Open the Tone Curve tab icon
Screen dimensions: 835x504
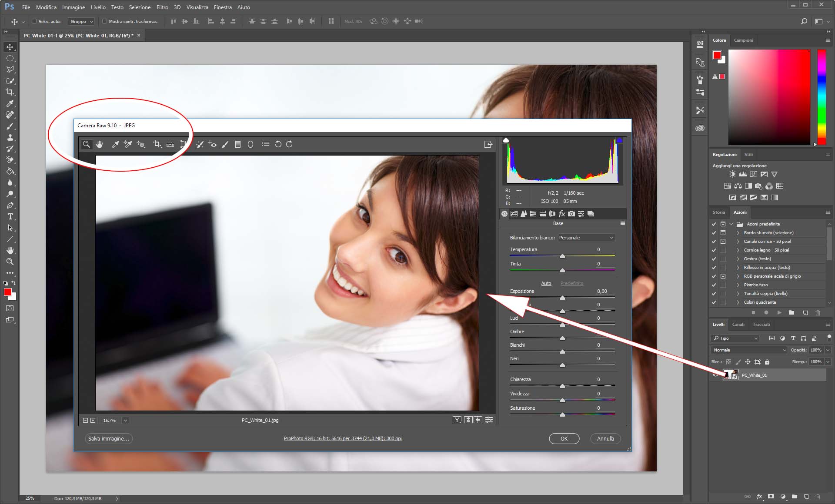[x=514, y=214]
